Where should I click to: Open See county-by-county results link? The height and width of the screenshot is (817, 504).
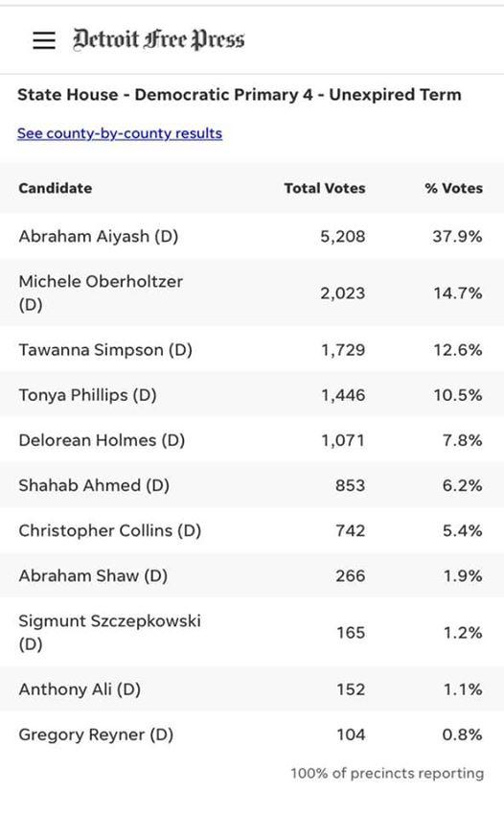[120, 133]
